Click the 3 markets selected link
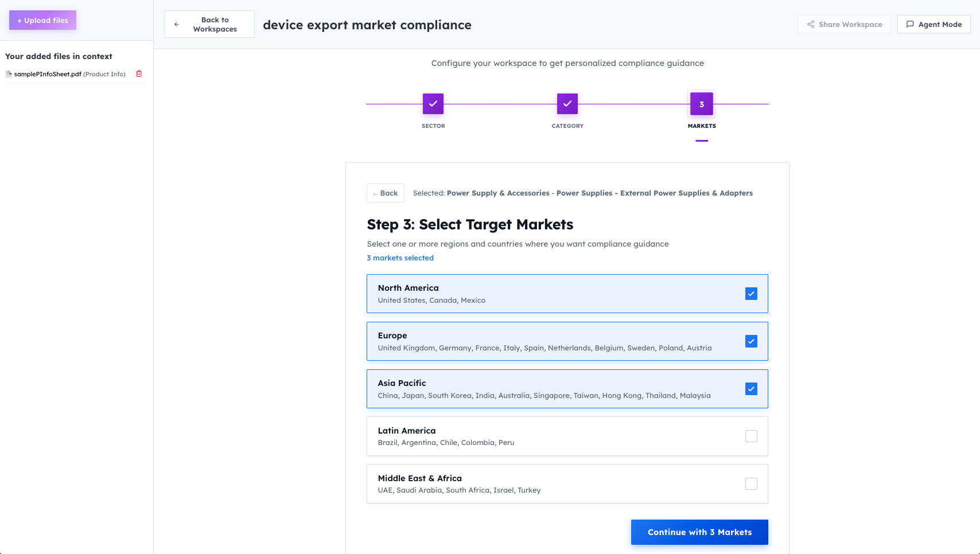The image size is (980, 554). (400, 258)
